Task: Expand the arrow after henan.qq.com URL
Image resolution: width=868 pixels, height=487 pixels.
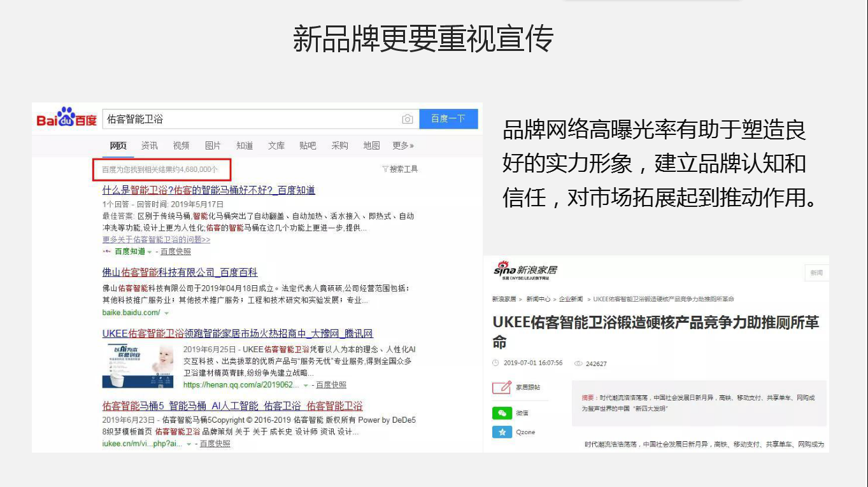Action: [306, 386]
